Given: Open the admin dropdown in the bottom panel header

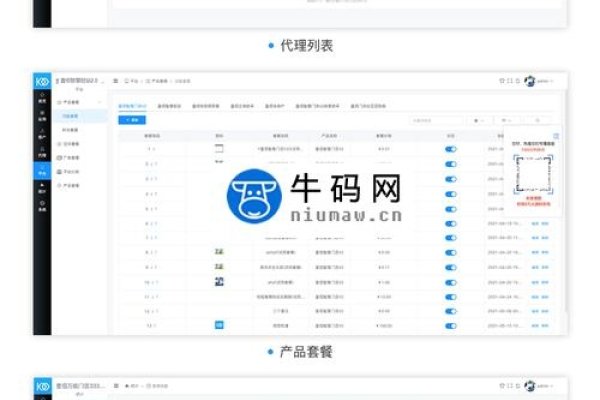Looking at the screenshot, I should 545,386.
